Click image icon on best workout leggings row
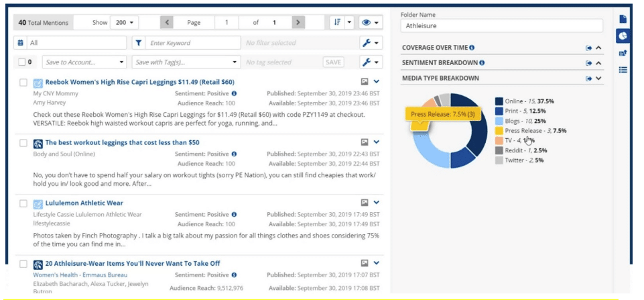The width and height of the screenshot is (644, 300). (x=365, y=142)
